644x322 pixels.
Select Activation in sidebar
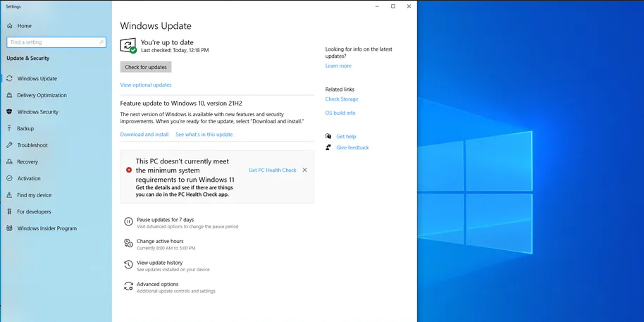pyautogui.click(x=29, y=178)
